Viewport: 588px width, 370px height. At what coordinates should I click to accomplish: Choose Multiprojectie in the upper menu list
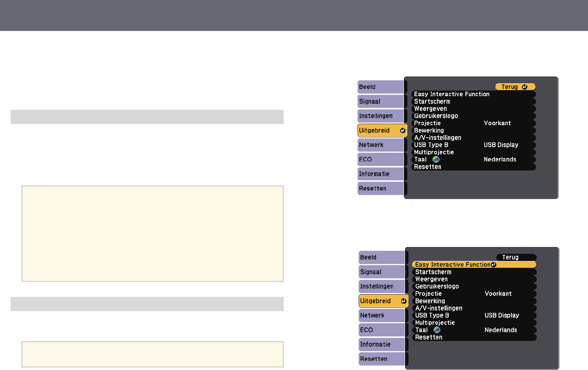(x=474, y=152)
